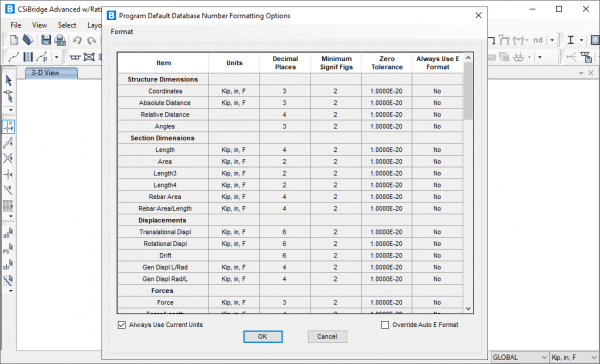Select the reshape pointer tool below arrow
The width and height of the screenshot is (600, 364).
(8, 96)
